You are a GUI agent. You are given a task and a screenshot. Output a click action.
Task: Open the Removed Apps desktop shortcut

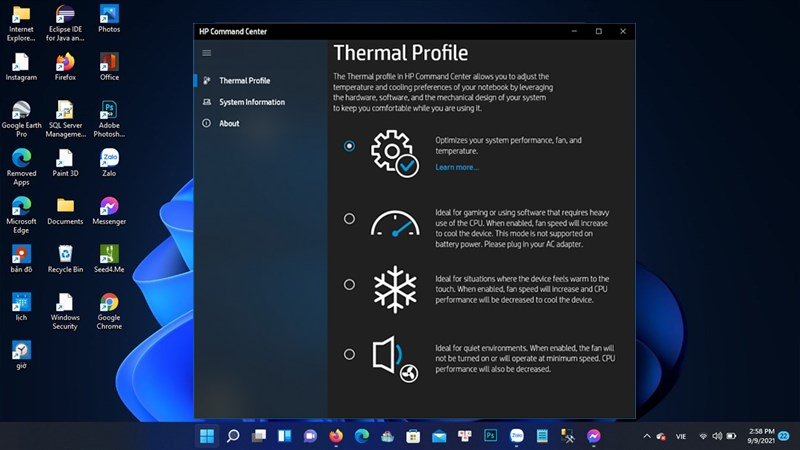pos(21,167)
